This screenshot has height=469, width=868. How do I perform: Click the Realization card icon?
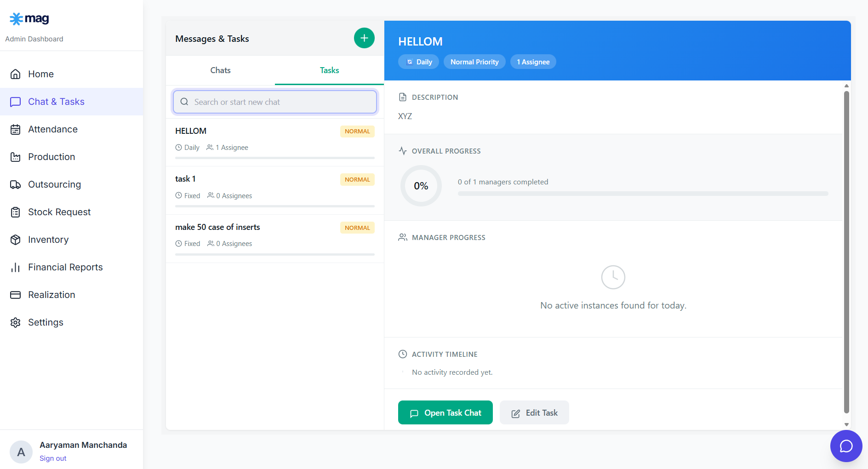[x=16, y=295]
